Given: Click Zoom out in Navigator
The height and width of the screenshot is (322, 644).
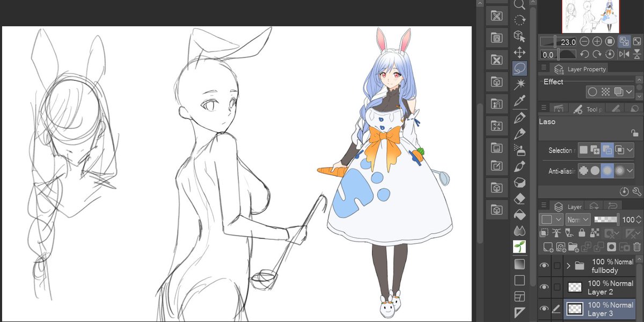Looking at the screenshot, I should (x=584, y=41).
